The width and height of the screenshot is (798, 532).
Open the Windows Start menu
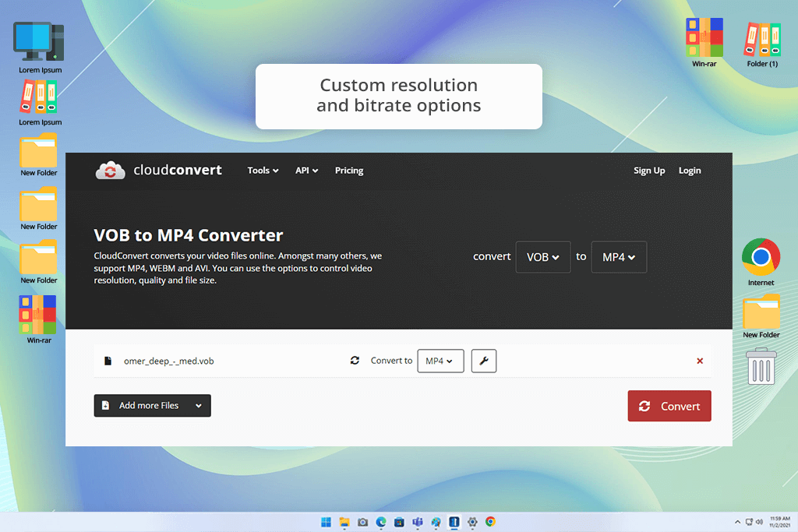point(327,522)
